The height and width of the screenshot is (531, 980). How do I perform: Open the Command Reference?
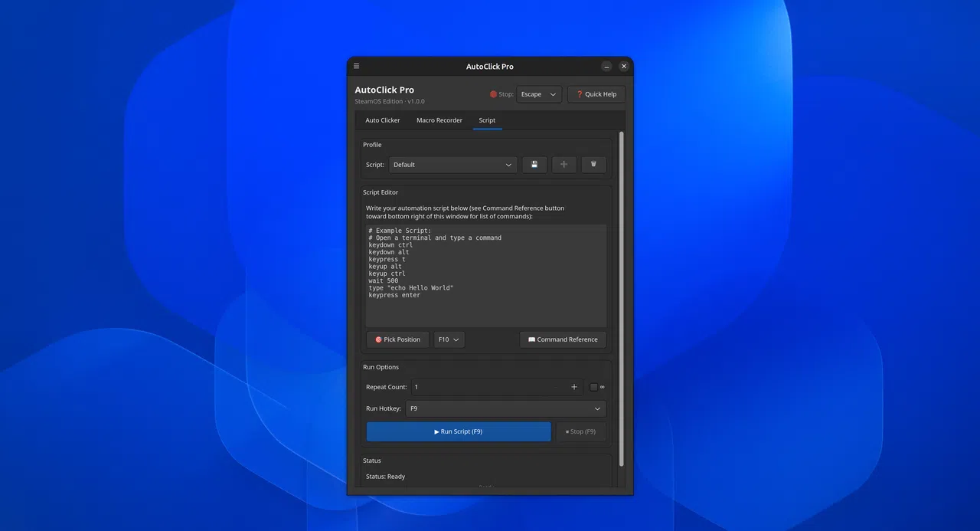563,339
